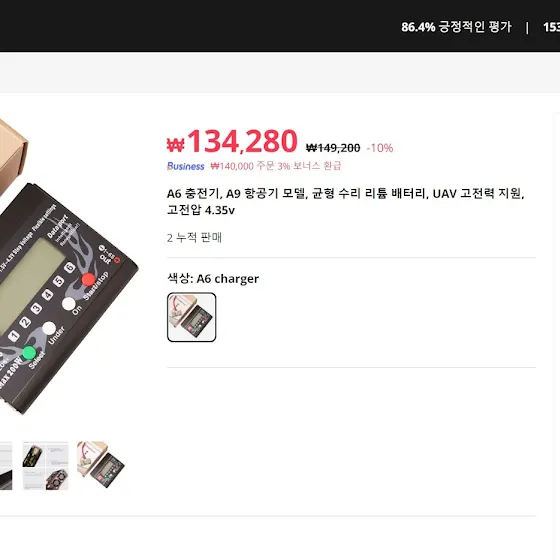Click the sale price ₩134,280
The image size is (560, 560).
click(x=232, y=141)
